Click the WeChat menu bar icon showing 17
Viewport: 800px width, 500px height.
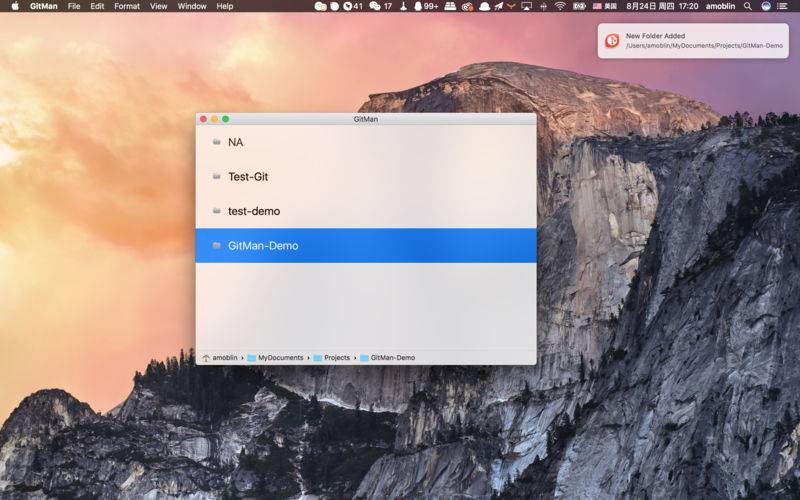point(380,6)
